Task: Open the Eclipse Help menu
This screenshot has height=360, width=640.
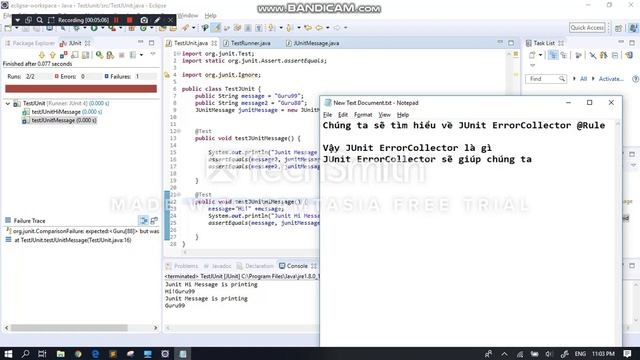Action: (210, 16)
